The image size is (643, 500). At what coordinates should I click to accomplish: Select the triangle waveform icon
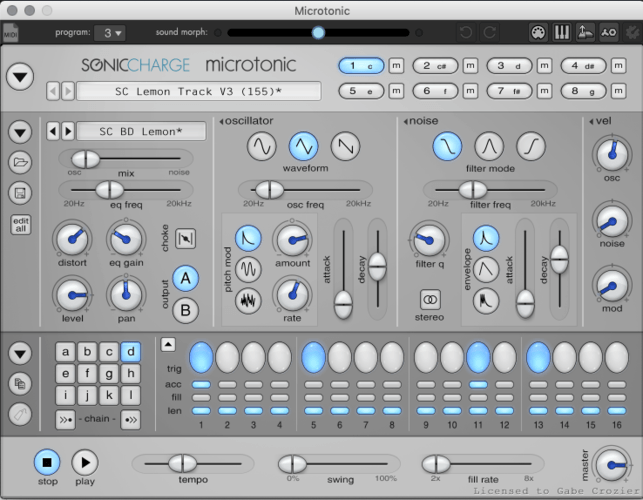(303, 146)
